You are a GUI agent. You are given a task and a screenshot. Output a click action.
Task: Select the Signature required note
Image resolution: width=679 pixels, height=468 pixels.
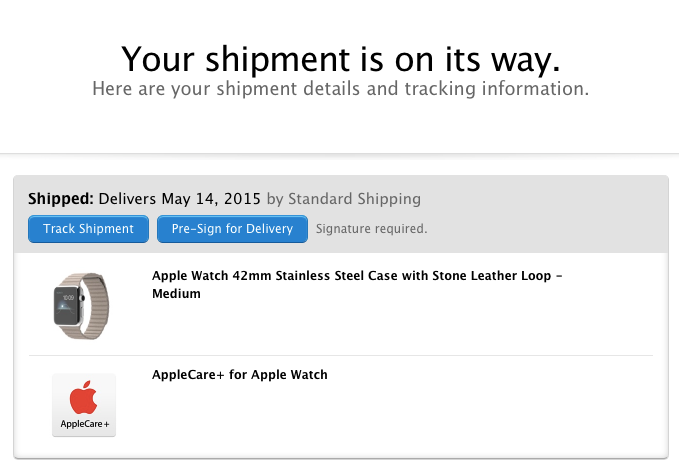click(372, 229)
